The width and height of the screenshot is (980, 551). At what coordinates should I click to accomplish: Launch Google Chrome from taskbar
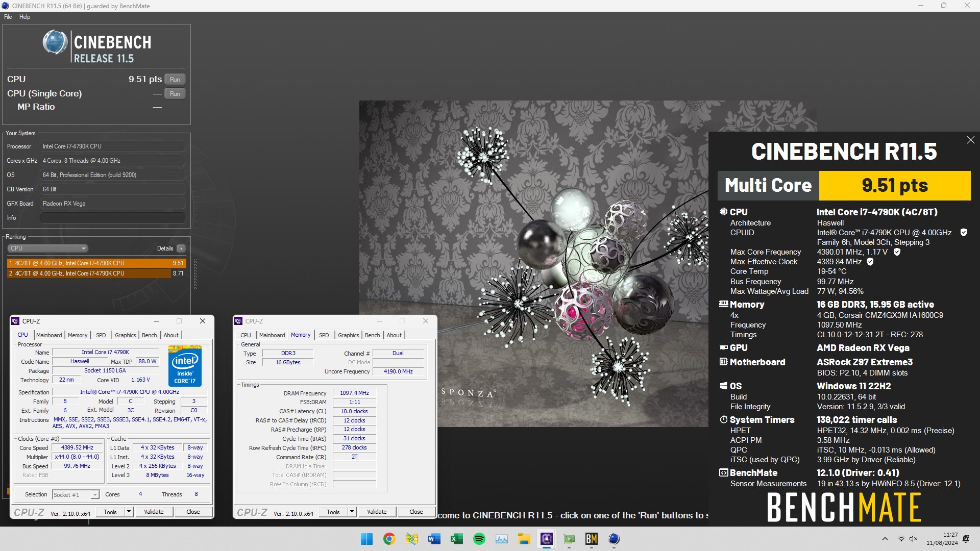(389, 539)
